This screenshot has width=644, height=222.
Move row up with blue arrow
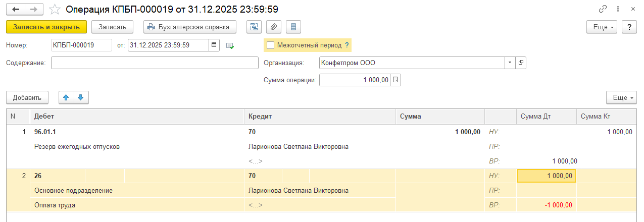pos(67,97)
